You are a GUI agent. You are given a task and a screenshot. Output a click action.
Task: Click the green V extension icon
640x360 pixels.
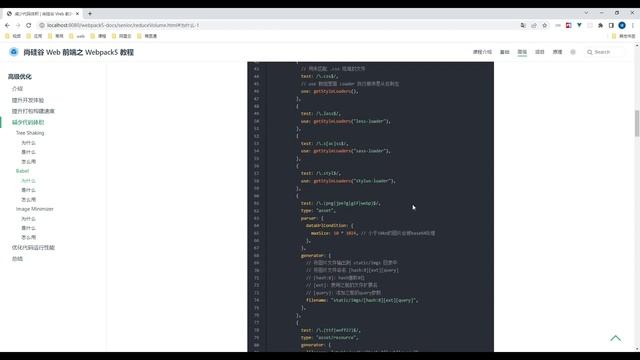click(x=579, y=25)
